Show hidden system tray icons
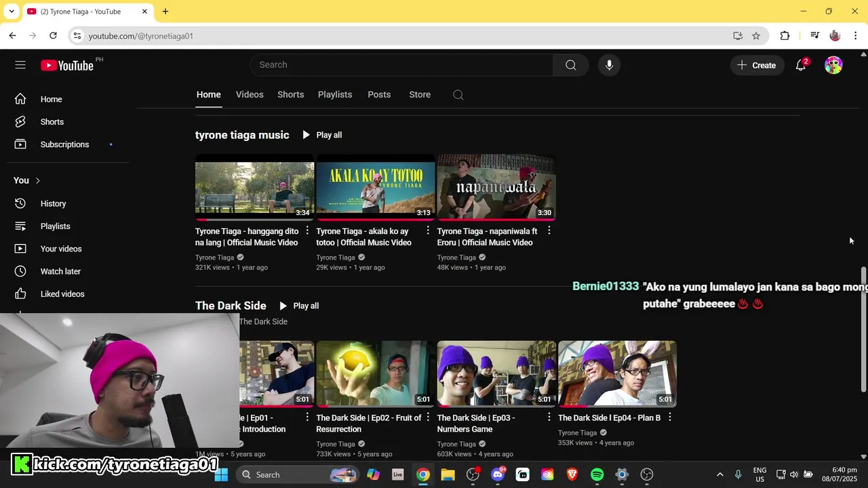 tap(719, 474)
